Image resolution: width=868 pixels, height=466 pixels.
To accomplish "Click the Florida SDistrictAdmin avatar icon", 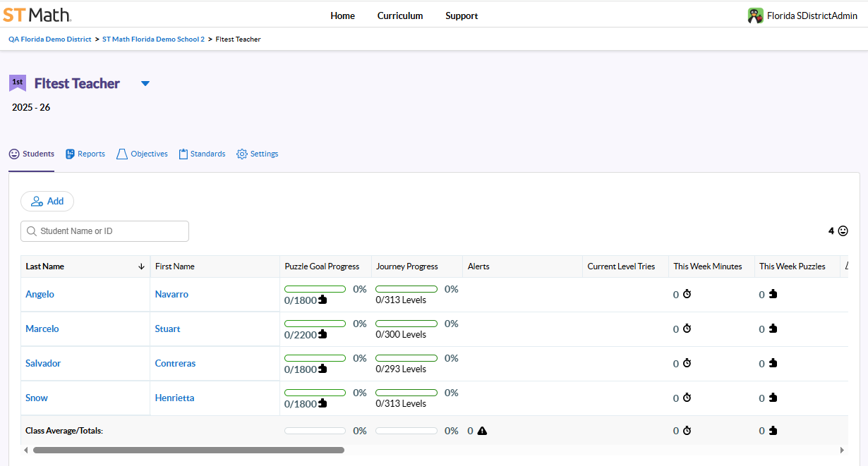I will (756, 16).
